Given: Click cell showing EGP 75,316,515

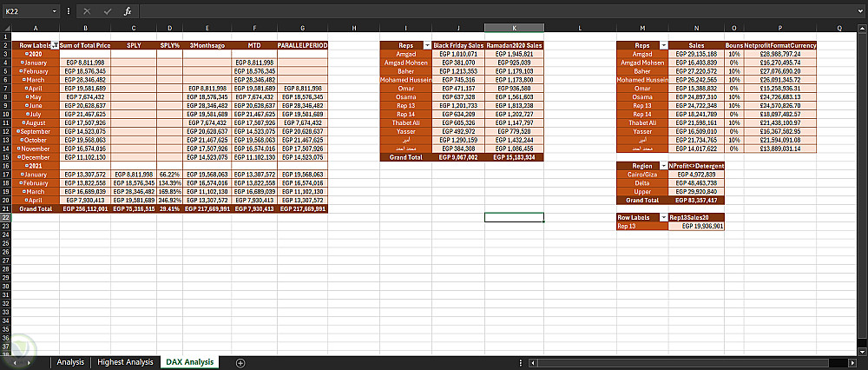Looking at the screenshot, I should 134,208.
